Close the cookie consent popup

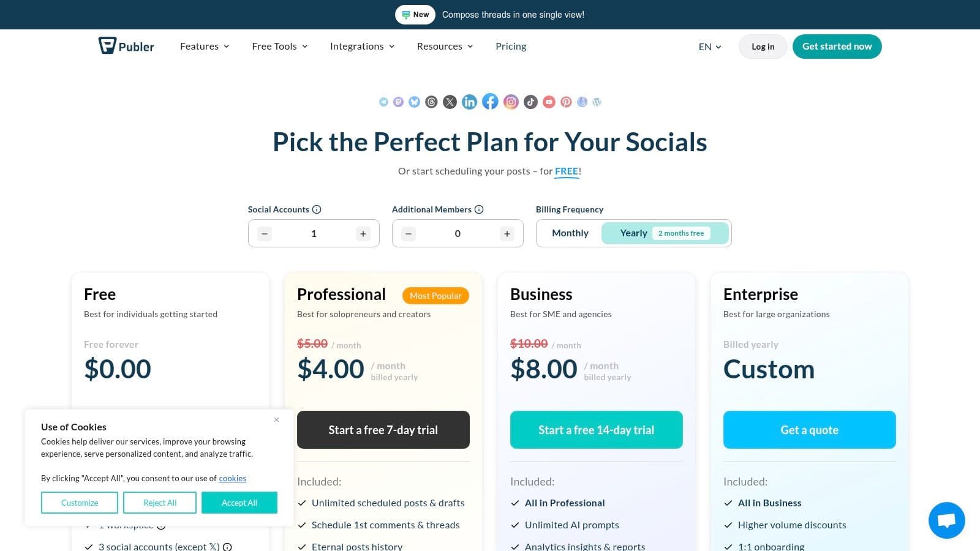pyautogui.click(x=277, y=419)
